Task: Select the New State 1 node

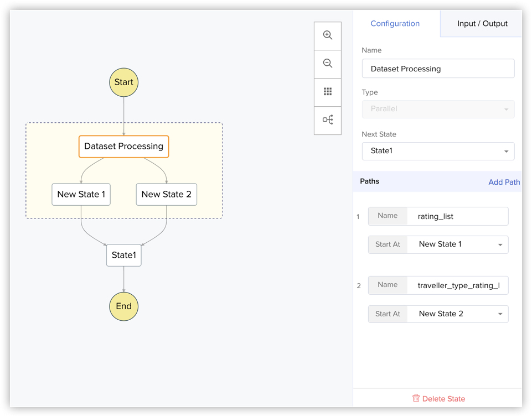Action: point(81,195)
